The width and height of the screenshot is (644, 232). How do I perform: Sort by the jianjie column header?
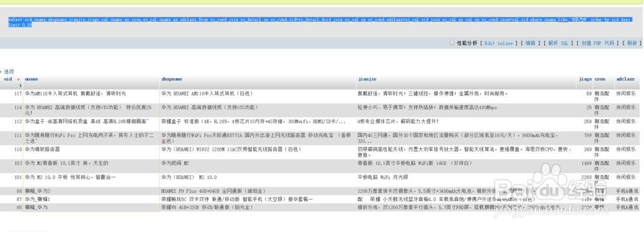pos(367,79)
